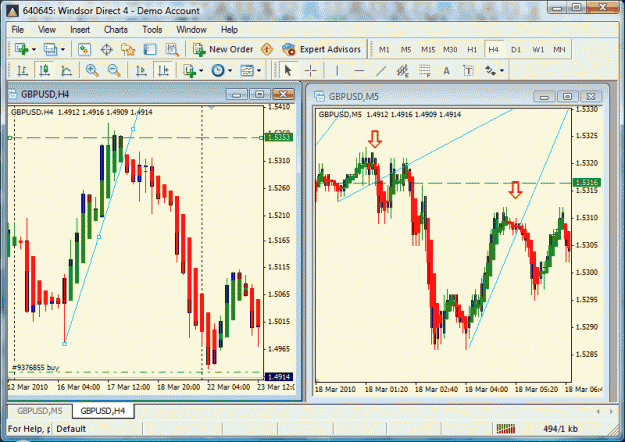Open the View menu
The height and width of the screenshot is (442, 625).
(x=47, y=29)
